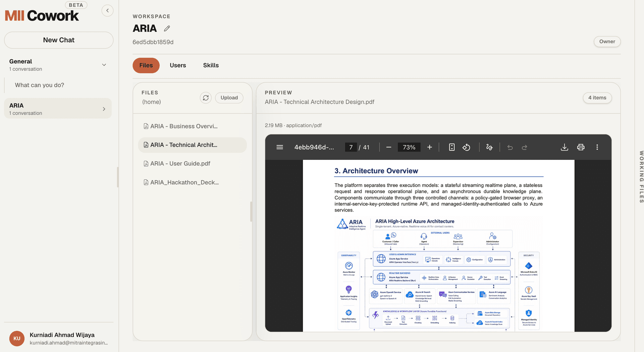Image resolution: width=644 pixels, height=352 pixels.
Task: Click the 2.19 MB application/pdf info text
Action: coord(293,125)
